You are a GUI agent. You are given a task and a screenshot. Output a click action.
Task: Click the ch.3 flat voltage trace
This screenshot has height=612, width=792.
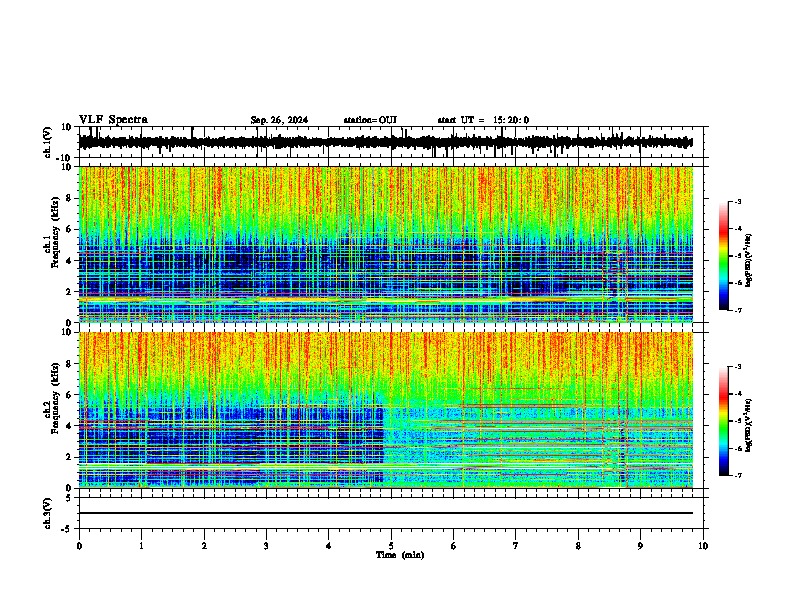[386, 513]
